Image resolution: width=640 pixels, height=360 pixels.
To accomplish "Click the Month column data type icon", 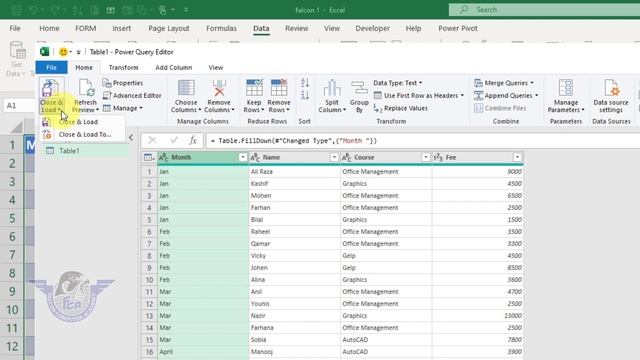I will 163,158.
